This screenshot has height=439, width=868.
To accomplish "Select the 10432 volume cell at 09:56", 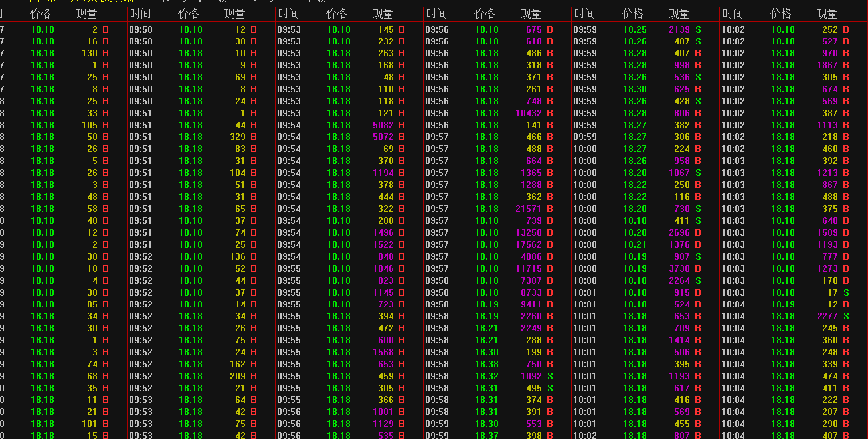I will (529, 113).
